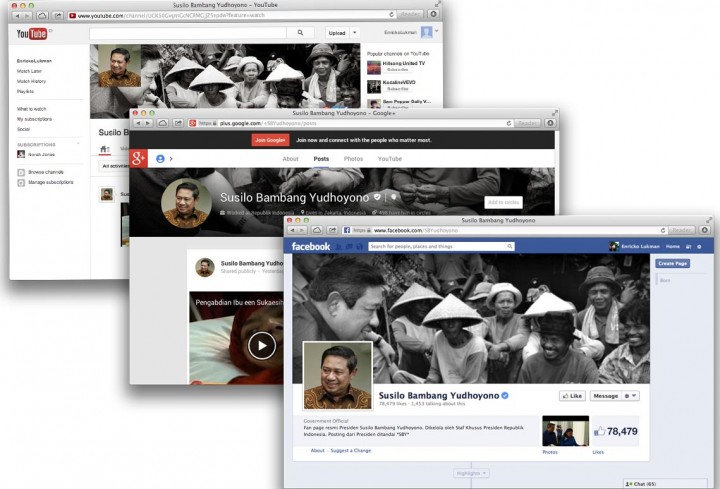Image resolution: width=720 pixels, height=489 pixels.
Task: Click the Share icon in YouTube window toolbar
Action: 58,15
